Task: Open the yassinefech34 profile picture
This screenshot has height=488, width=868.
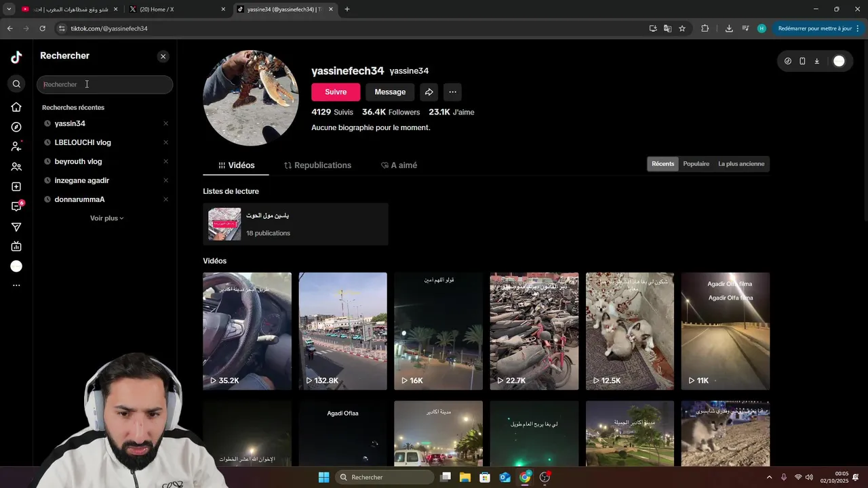Action: click(x=251, y=98)
